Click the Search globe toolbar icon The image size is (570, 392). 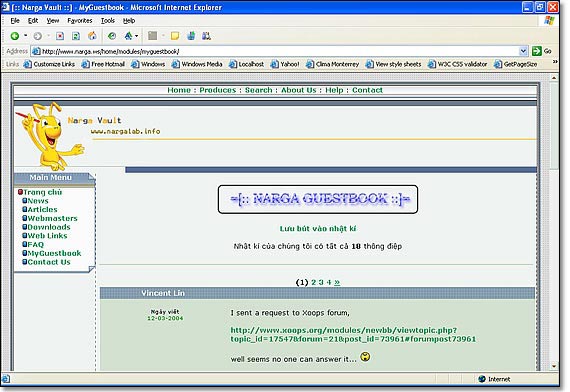point(112,36)
